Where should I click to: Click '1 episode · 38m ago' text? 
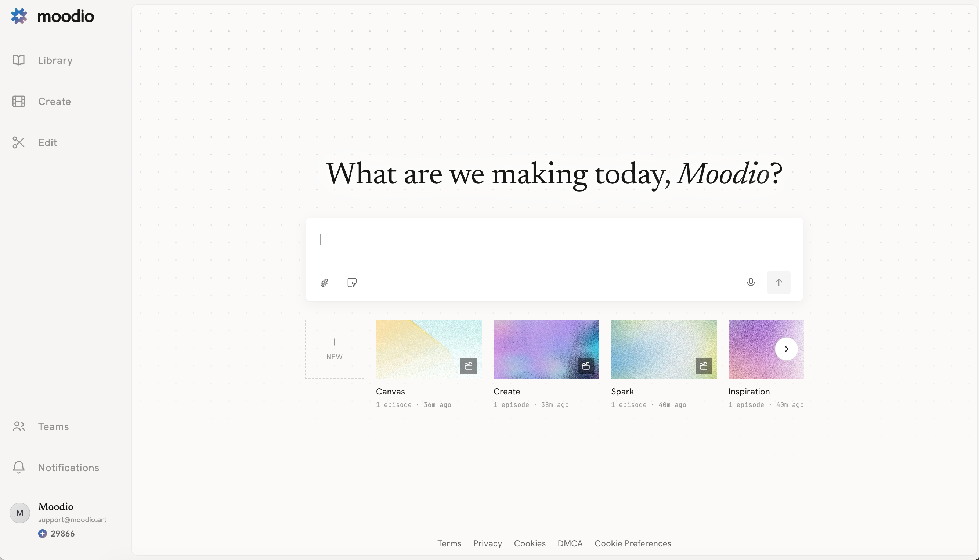pos(531,405)
